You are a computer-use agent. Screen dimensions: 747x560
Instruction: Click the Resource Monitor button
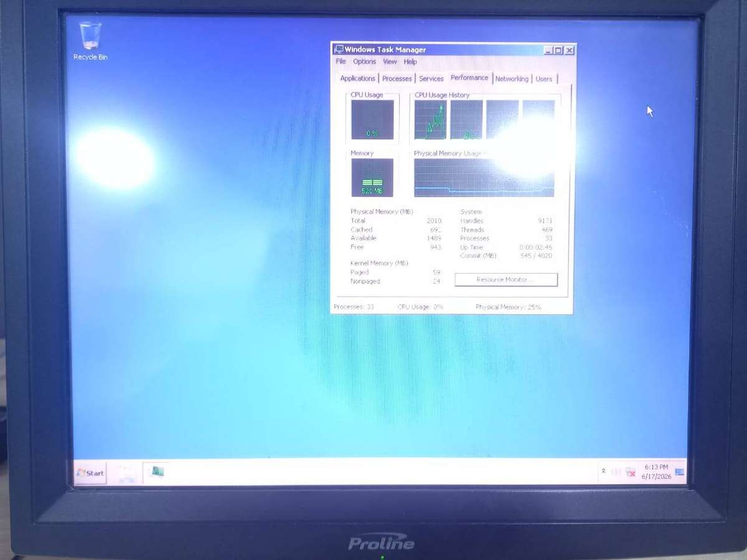pos(506,280)
